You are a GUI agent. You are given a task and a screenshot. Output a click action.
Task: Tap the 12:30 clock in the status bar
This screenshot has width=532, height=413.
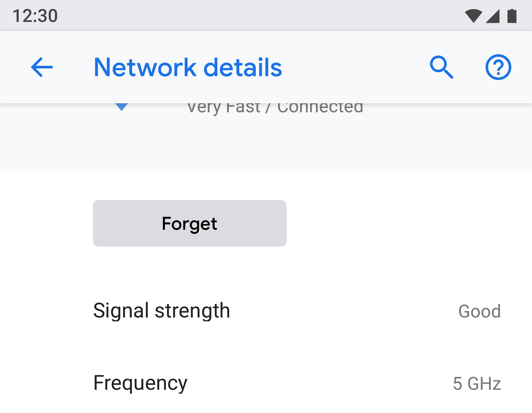[35, 16]
